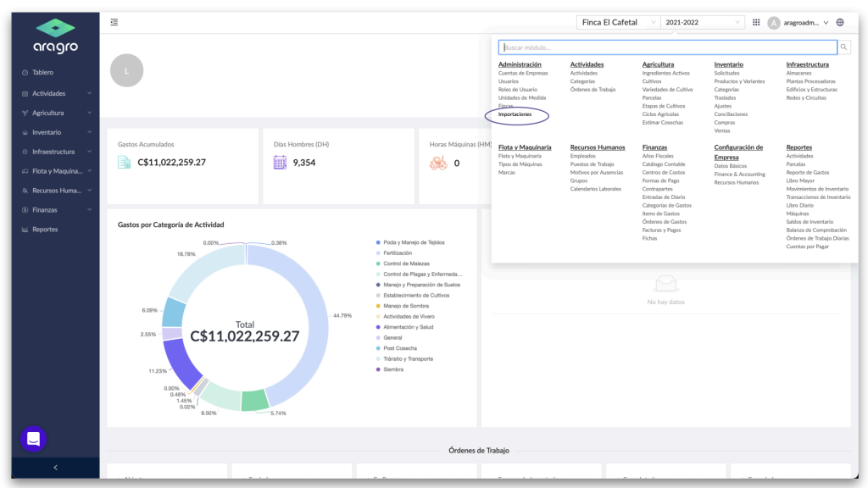
Task: Click the aragro logo
Action: click(x=55, y=36)
